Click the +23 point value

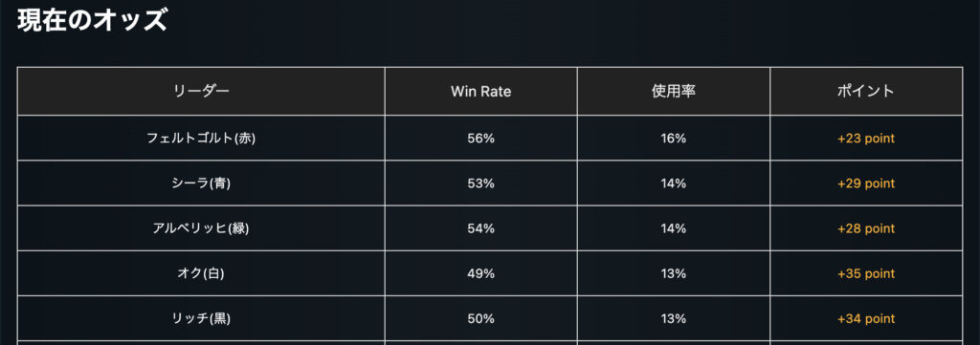click(865, 139)
